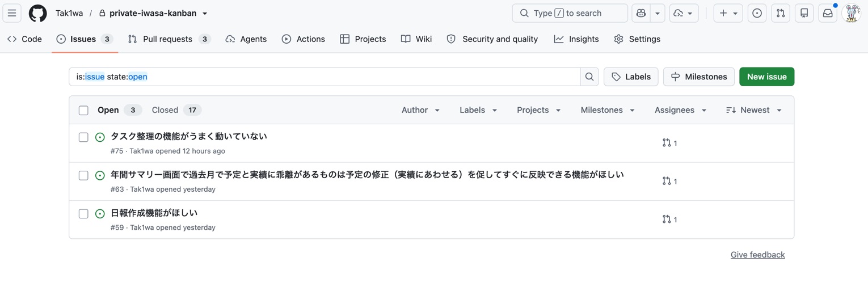The height and width of the screenshot is (291, 868).
Task: Click the search magnifier button beside filter
Action: click(589, 77)
